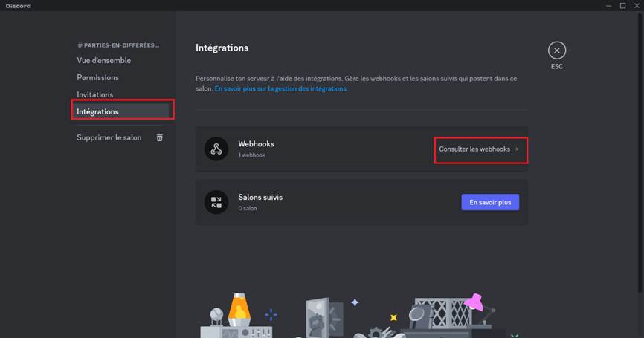Image resolution: width=644 pixels, height=338 pixels.
Task: Click the trash icon beside Supprimer le salon
Action: click(x=159, y=137)
